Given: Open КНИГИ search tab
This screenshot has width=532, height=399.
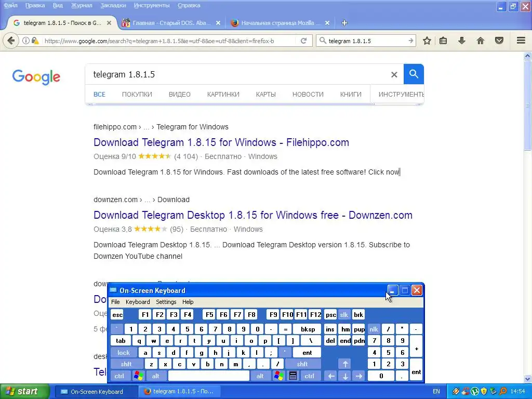Looking at the screenshot, I should click(351, 95).
